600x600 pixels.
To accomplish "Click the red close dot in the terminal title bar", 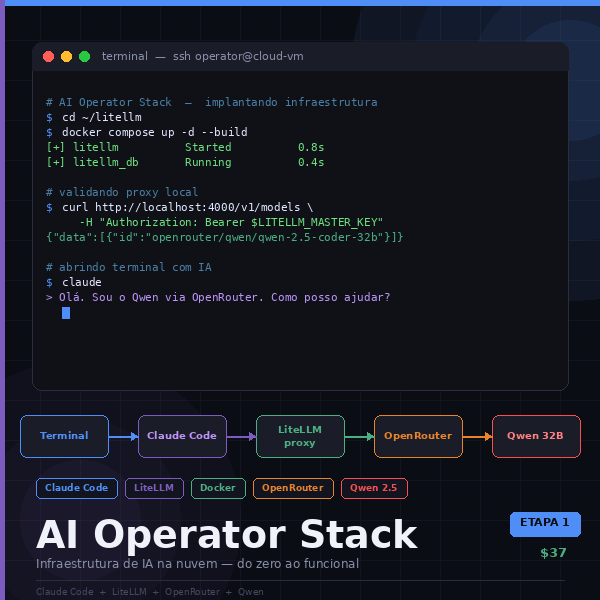I will [x=49, y=56].
